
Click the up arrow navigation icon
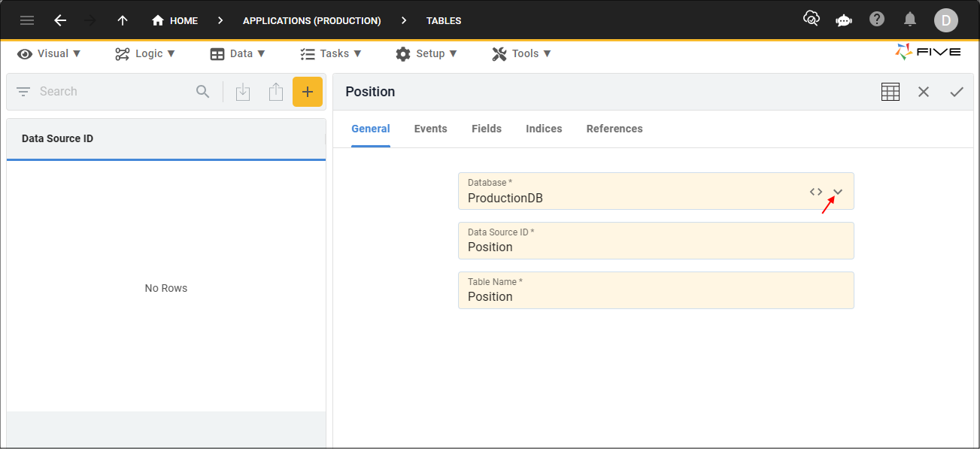tap(123, 20)
